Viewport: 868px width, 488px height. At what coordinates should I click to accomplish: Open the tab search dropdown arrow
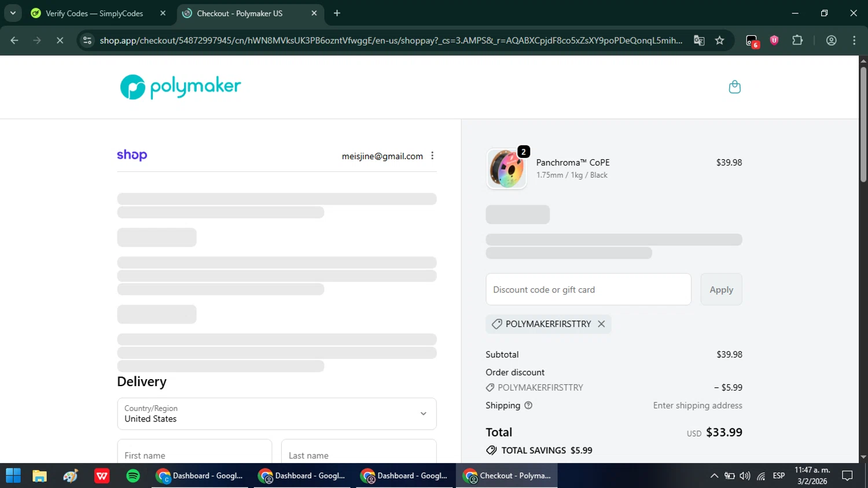(x=13, y=13)
